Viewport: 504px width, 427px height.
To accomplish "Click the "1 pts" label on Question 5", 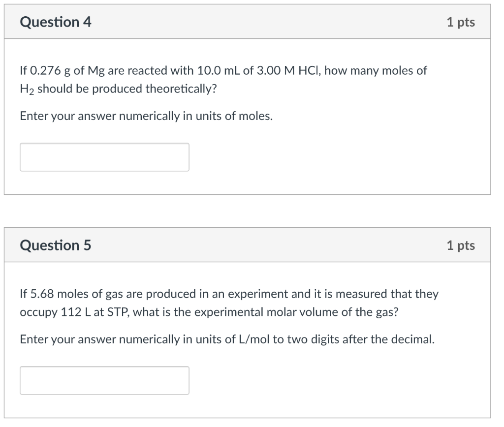I will (461, 245).
